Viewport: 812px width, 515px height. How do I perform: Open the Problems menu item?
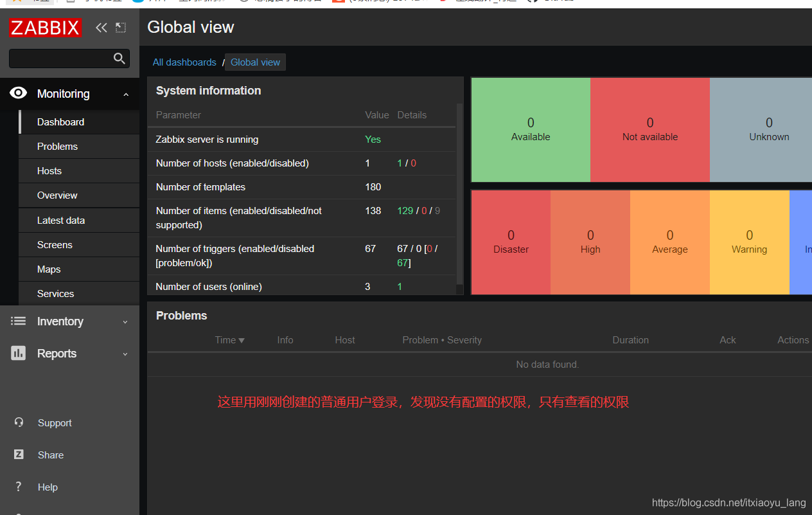[x=79, y=147]
